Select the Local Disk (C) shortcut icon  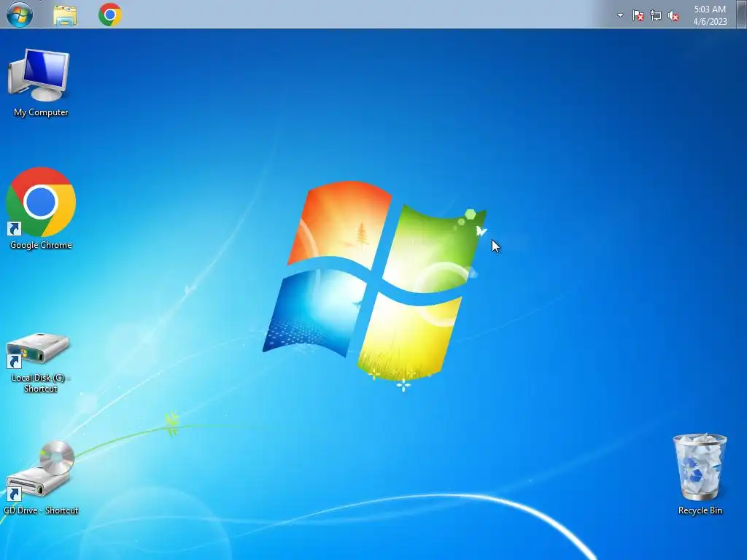click(x=38, y=349)
